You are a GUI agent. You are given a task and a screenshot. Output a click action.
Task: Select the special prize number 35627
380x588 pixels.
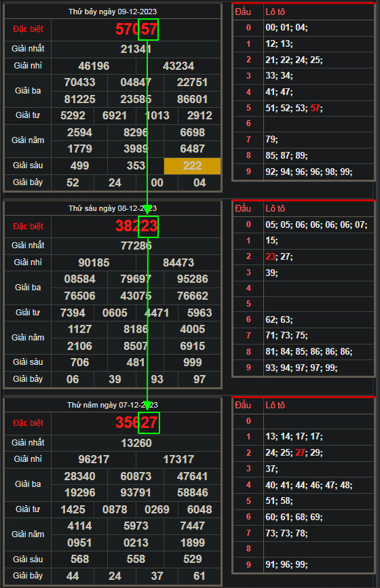136,423
